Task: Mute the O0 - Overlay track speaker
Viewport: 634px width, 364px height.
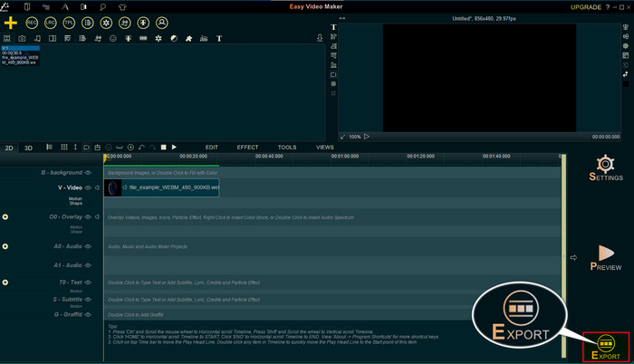Action: (97, 216)
